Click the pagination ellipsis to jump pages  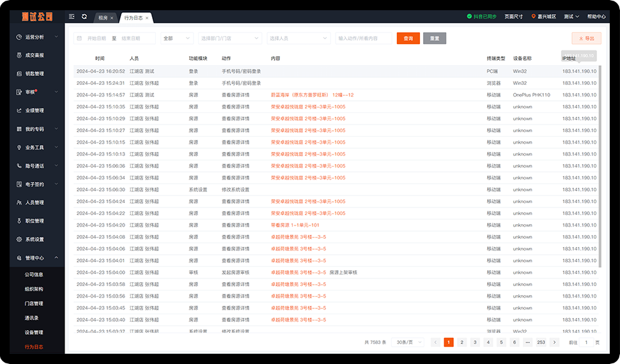[527, 342]
